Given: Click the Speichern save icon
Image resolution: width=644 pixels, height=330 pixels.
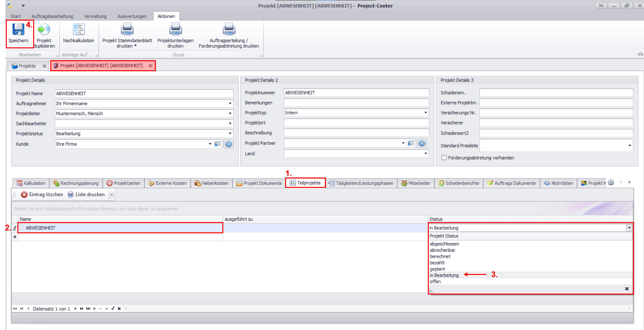Looking at the screenshot, I should point(18,30).
